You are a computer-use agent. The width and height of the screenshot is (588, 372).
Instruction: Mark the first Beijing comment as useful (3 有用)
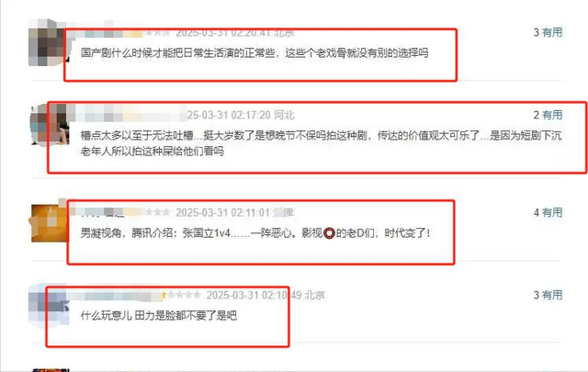click(x=548, y=33)
